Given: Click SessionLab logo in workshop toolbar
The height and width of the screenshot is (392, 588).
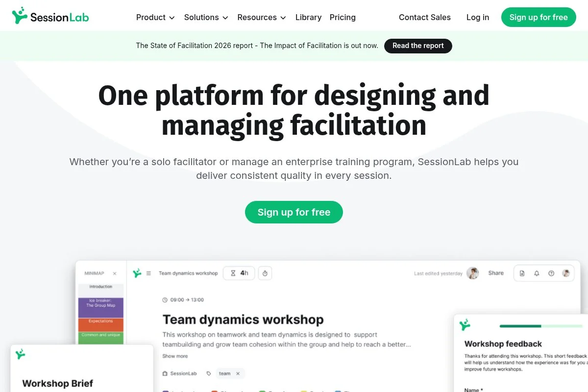Looking at the screenshot, I should (x=137, y=273).
